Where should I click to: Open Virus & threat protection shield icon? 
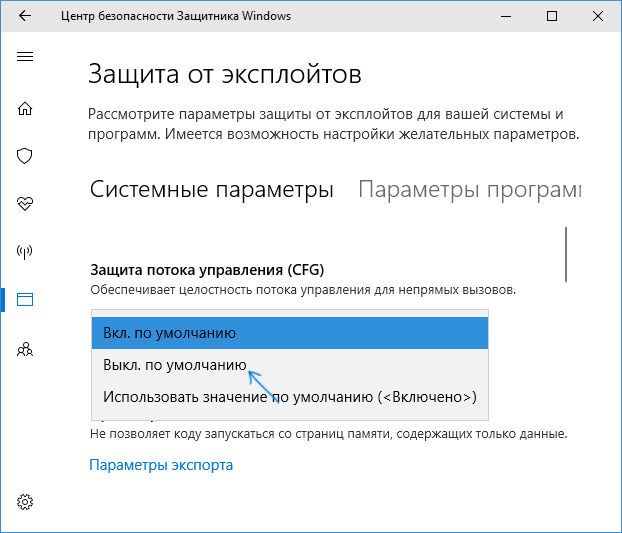[x=25, y=156]
